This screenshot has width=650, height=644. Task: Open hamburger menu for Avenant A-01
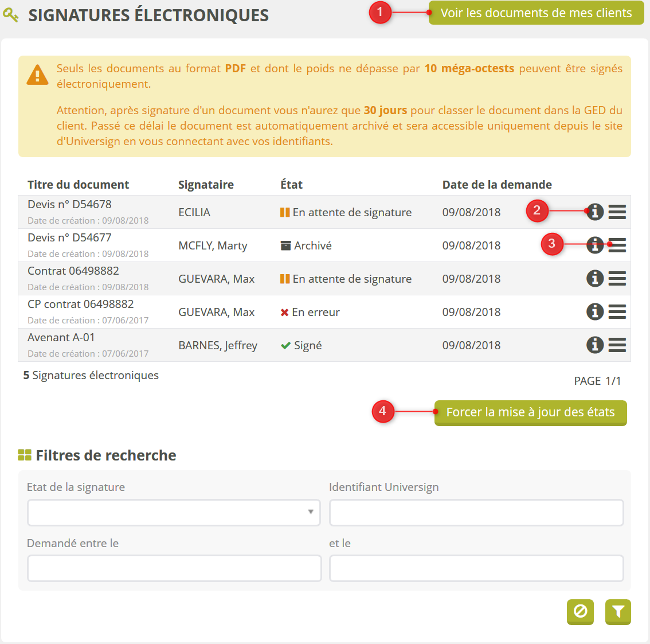point(617,345)
